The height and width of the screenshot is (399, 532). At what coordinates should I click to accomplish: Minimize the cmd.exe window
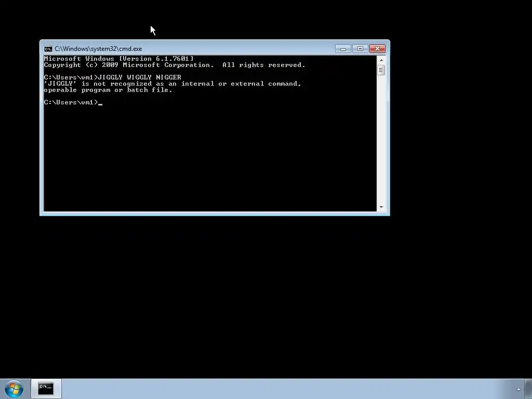pyautogui.click(x=343, y=49)
